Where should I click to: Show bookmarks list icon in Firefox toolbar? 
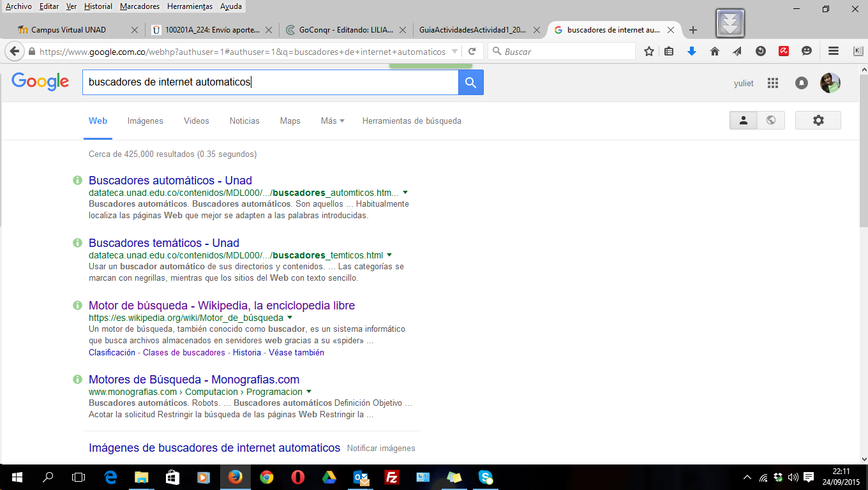click(669, 52)
